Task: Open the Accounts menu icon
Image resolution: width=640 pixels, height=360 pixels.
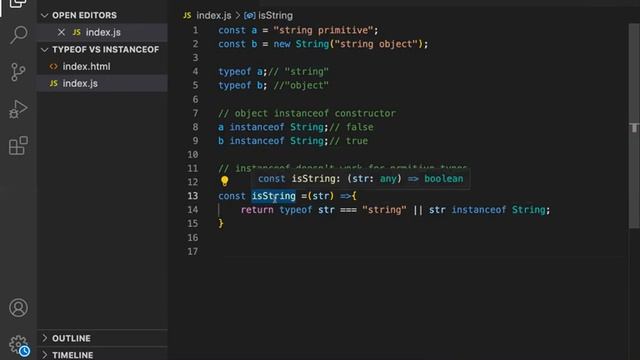Action: pyautogui.click(x=18, y=308)
